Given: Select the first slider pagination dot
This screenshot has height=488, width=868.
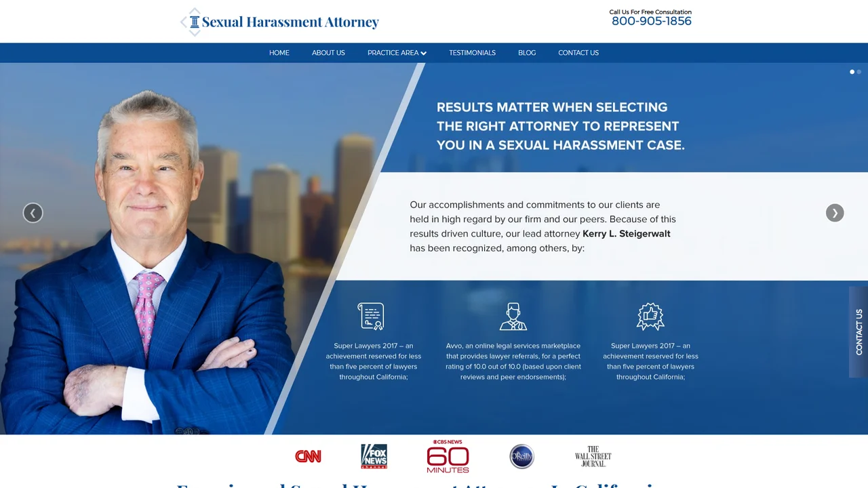Looking at the screenshot, I should (x=852, y=72).
